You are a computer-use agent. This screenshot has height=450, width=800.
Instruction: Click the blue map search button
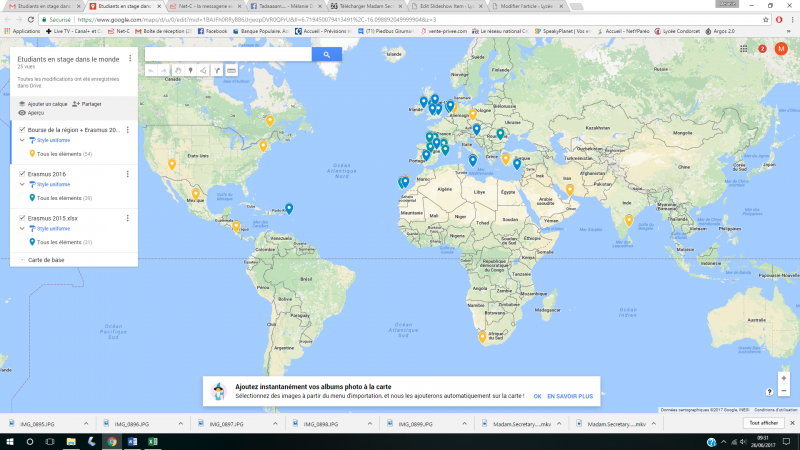(x=326, y=55)
